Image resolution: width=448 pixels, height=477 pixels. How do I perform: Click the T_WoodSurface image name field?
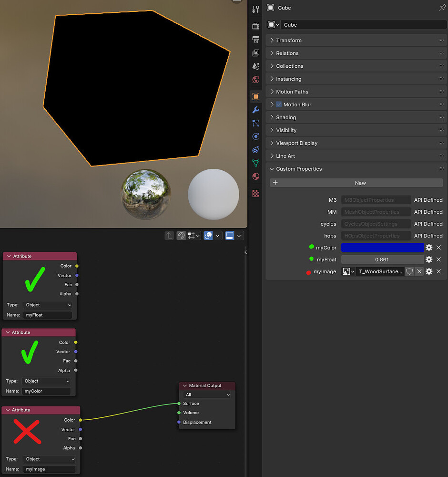pos(380,271)
